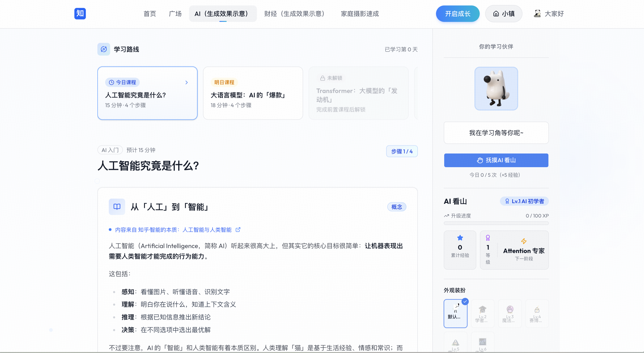The image size is (644, 353).
Task: Open the 大语言模型：AI 的「爆款」card
Action: [x=253, y=93]
